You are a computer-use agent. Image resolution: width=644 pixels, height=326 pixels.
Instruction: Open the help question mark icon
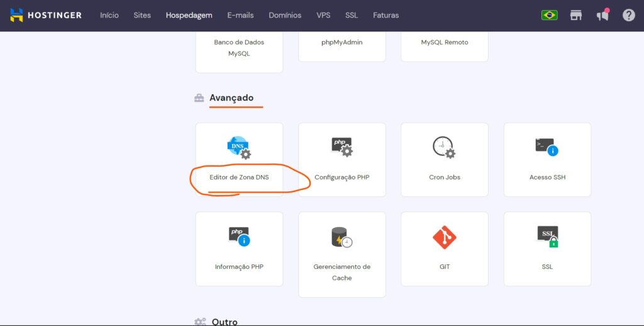tap(628, 15)
